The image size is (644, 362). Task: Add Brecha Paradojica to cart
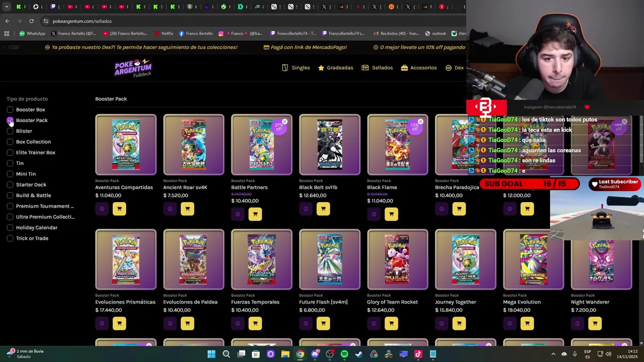tap(459, 209)
